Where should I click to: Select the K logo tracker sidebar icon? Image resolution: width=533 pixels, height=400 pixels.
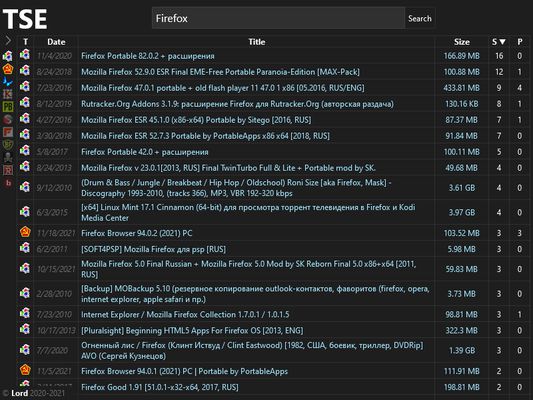(8, 94)
